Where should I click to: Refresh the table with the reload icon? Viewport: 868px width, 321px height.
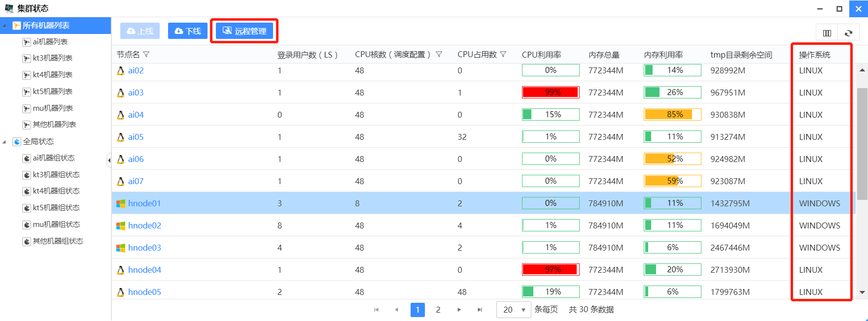click(x=849, y=33)
